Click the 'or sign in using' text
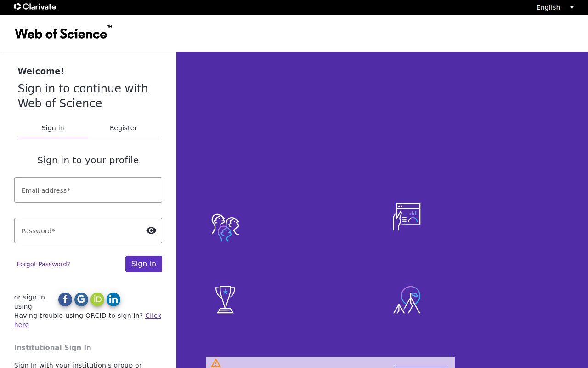 (29, 302)
